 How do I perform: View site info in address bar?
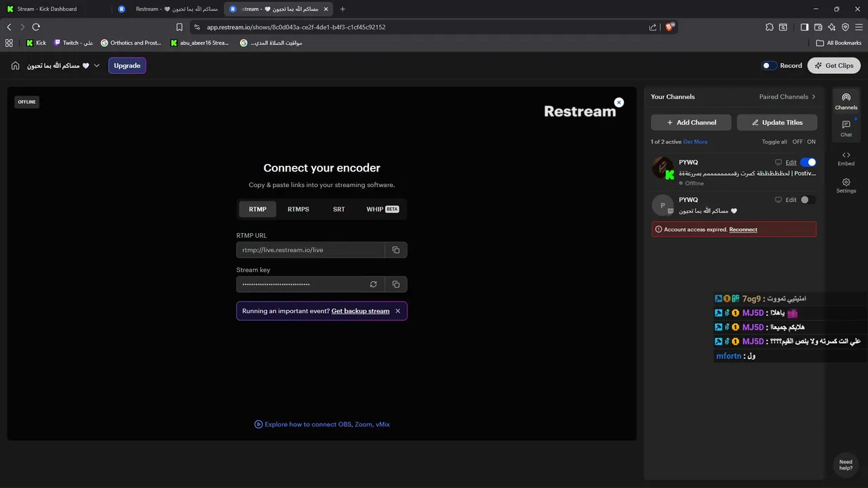click(197, 27)
